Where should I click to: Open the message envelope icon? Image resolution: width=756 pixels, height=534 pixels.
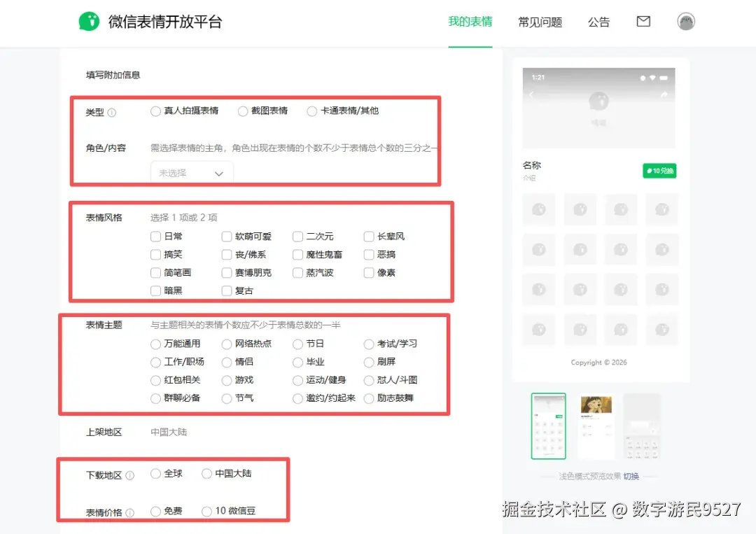tap(643, 22)
